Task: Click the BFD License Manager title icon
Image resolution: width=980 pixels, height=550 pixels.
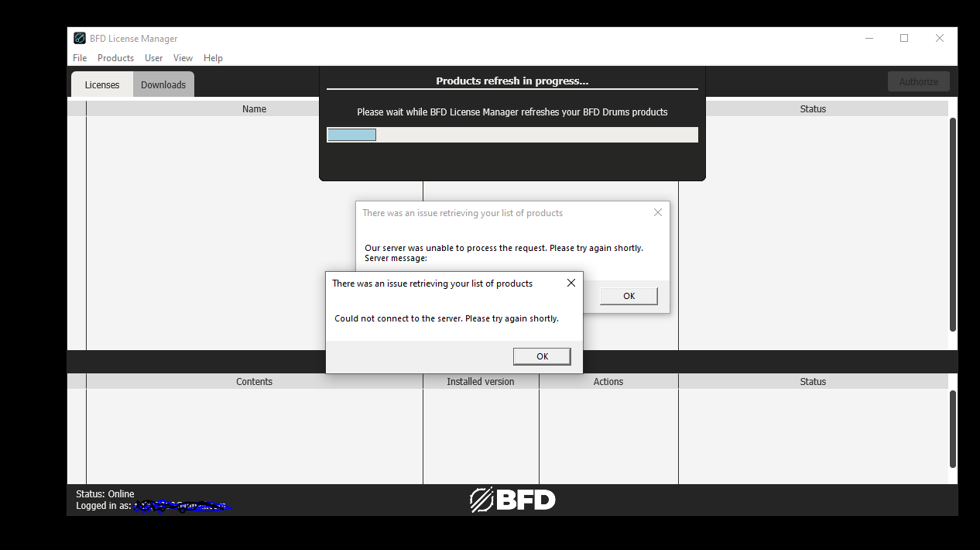Action: (80, 38)
